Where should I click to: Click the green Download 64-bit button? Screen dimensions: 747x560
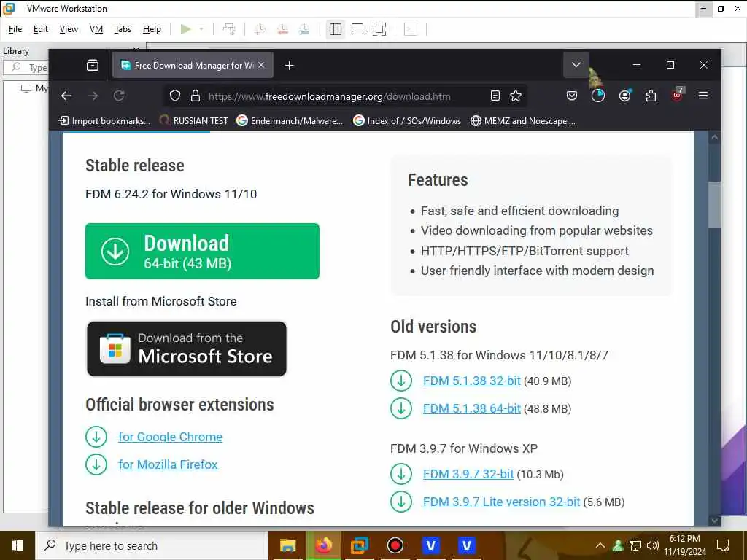coord(203,251)
